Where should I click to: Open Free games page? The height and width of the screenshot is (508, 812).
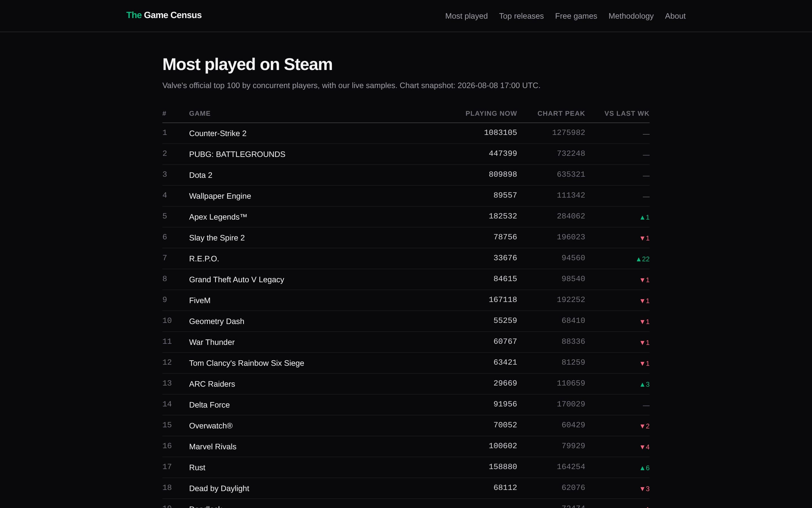tap(576, 16)
